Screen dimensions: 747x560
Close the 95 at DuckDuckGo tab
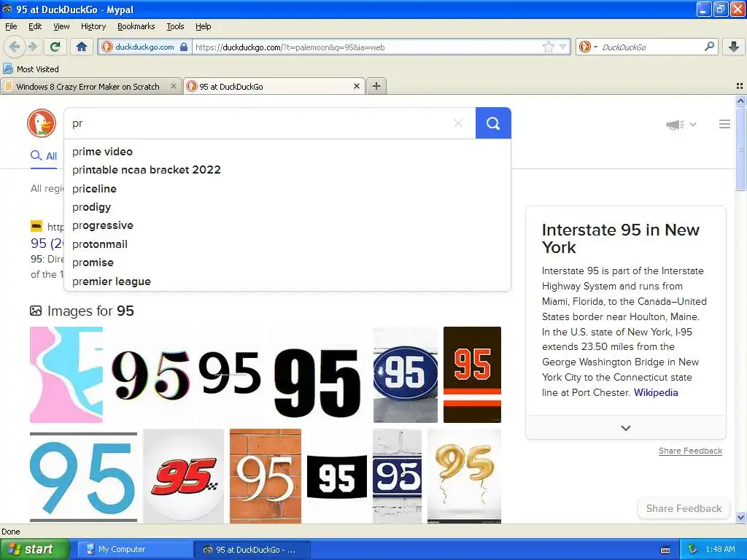(356, 86)
